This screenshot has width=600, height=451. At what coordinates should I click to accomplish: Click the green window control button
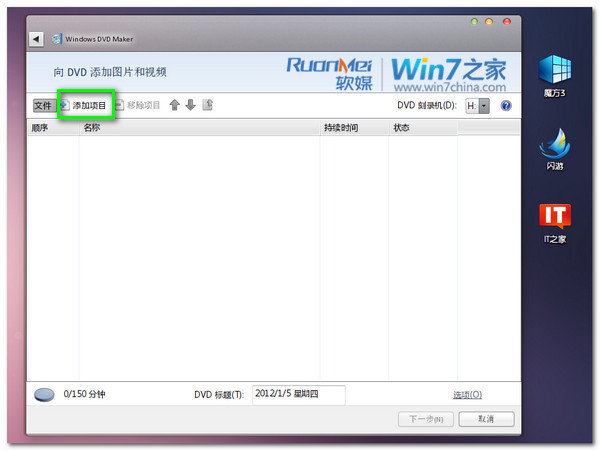[x=474, y=21]
